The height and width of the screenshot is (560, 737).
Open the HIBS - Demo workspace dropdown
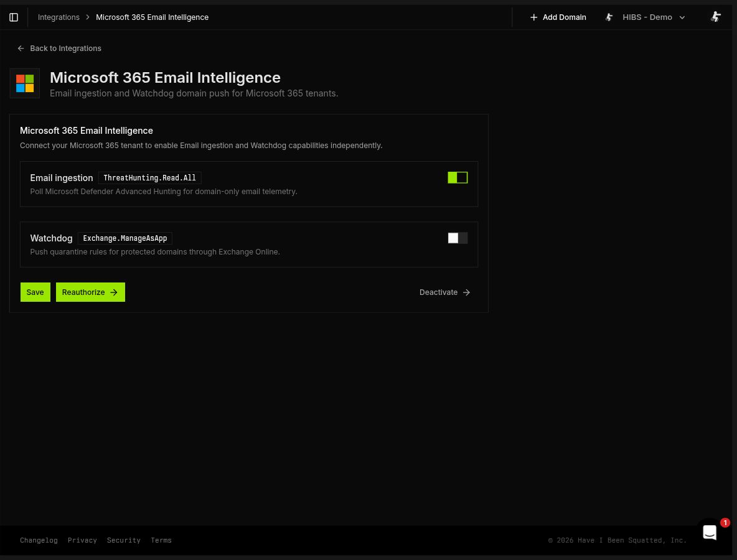click(x=645, y=17)
